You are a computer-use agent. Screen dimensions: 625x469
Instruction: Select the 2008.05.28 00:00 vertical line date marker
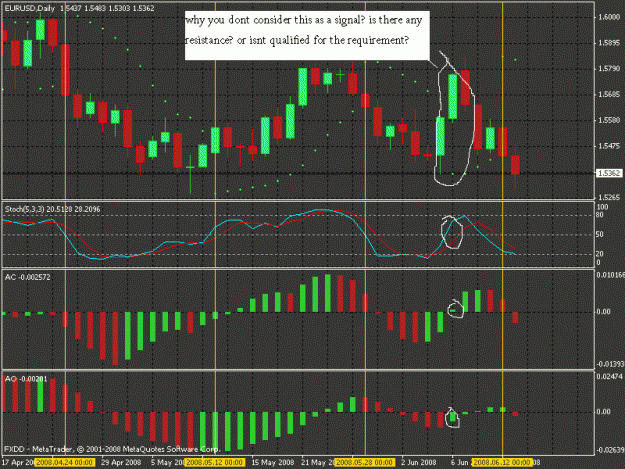click(x=365, y=463)
